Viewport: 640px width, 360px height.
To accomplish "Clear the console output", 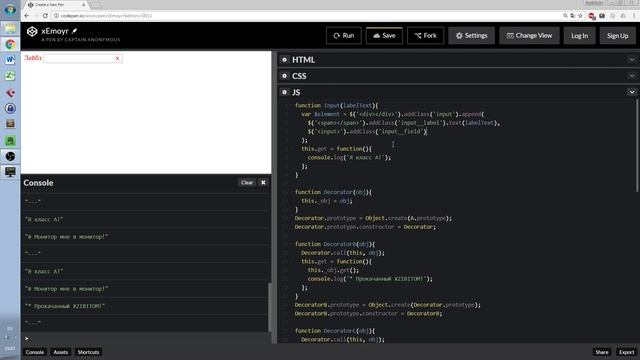I will [247, 182].
